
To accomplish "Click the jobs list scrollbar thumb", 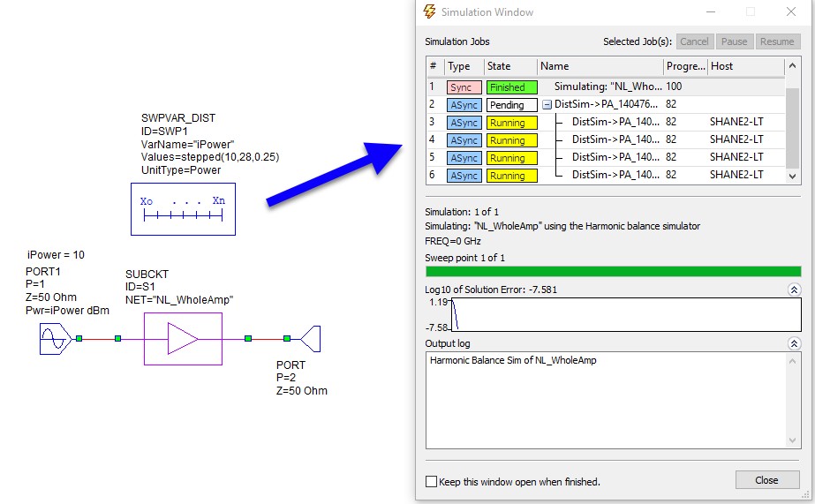I will [x=792, y=128].
